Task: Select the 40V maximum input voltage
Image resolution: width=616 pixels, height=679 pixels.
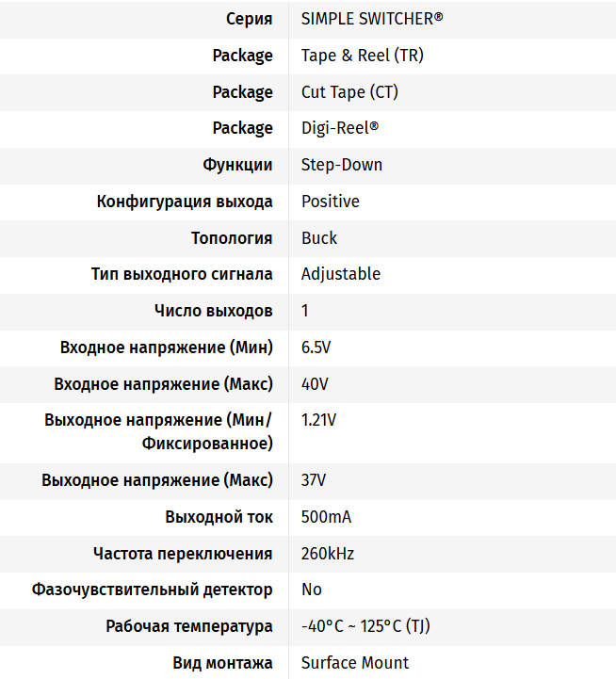Action: (x=315, y=384)
